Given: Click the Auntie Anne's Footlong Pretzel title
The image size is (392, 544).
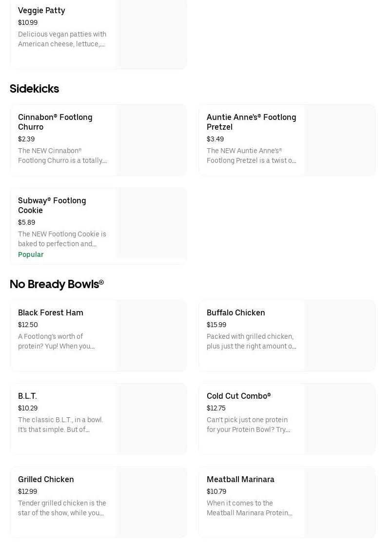Looking at the screenshot, I should 251,122.
